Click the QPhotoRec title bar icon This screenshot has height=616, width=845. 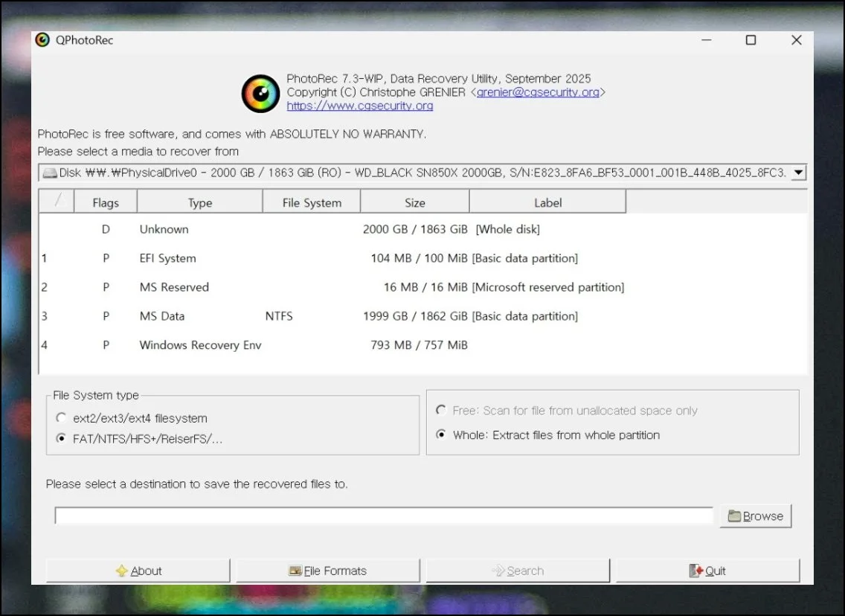tap(43, 40)
